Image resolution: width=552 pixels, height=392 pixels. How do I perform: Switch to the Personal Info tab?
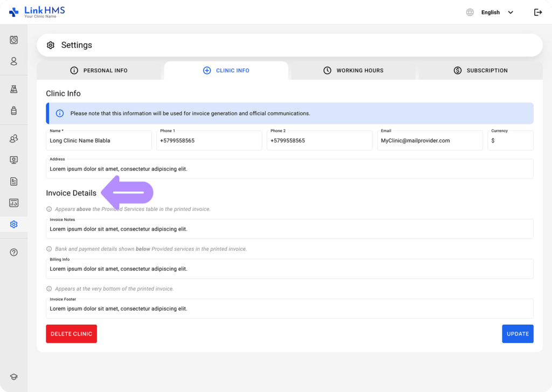pyautogui.click(x=100, y=71)
